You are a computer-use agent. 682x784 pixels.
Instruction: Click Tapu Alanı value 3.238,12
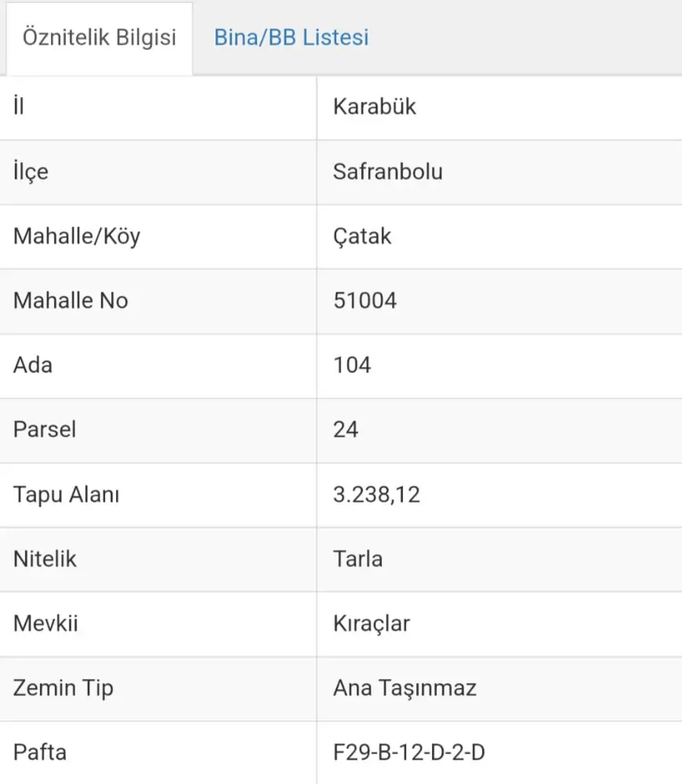tap(376, 495)
